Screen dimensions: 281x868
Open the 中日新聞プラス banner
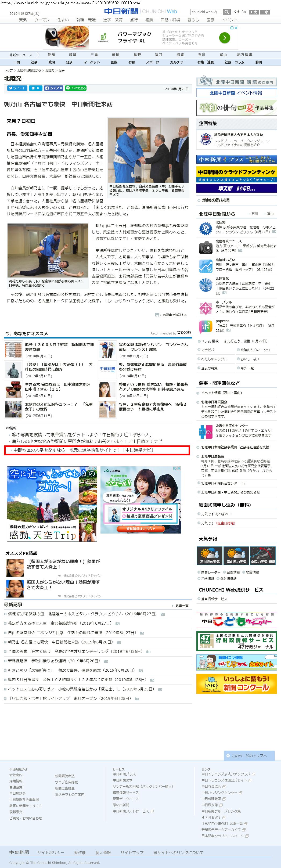click(x=236, y=159)
